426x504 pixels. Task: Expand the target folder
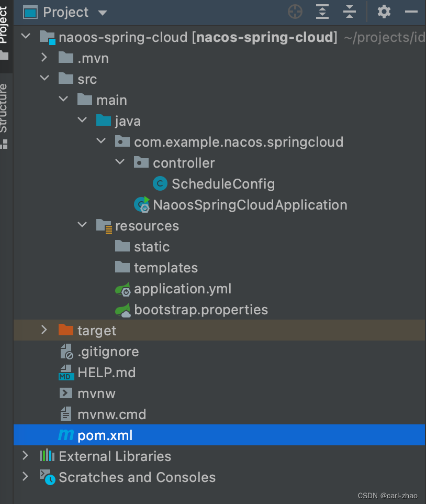44,330
